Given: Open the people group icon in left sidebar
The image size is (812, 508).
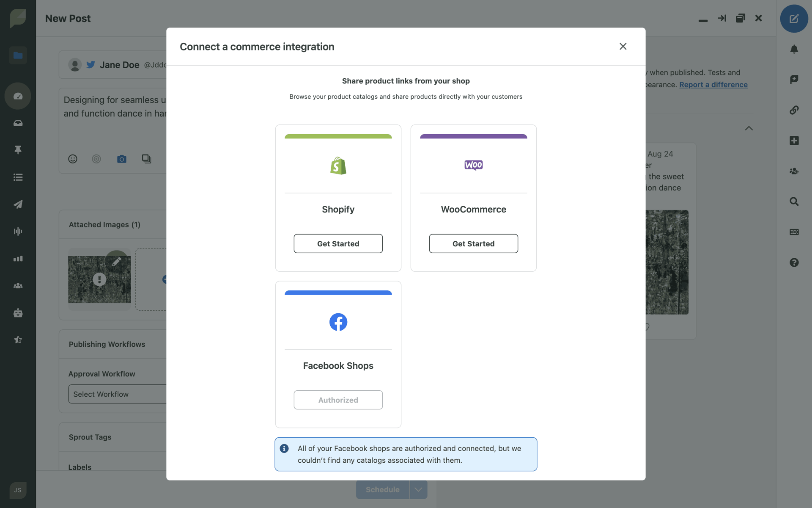Looking at the screenshot, I should click(x=18, y=286).
